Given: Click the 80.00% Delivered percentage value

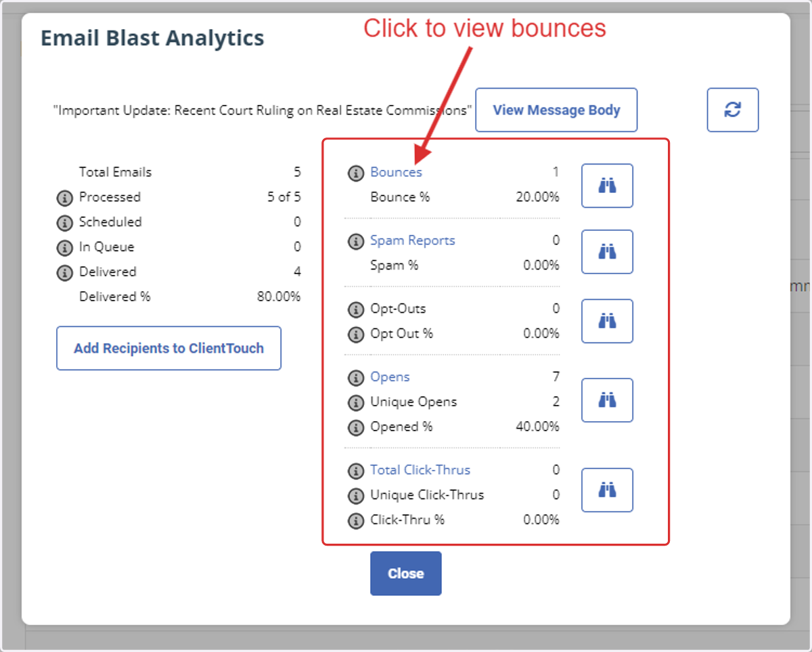Looking at the screenshot, I should pyautogui.click(x=279, y=297).
